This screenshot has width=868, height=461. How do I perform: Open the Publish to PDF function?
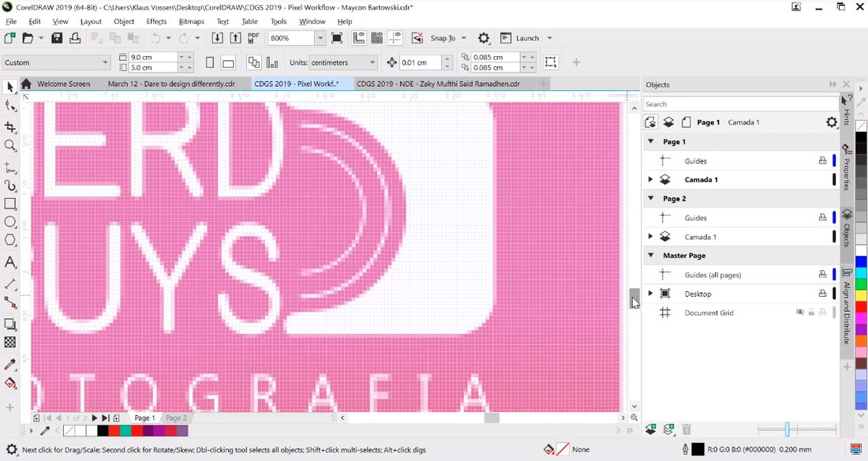pos(251,37)
